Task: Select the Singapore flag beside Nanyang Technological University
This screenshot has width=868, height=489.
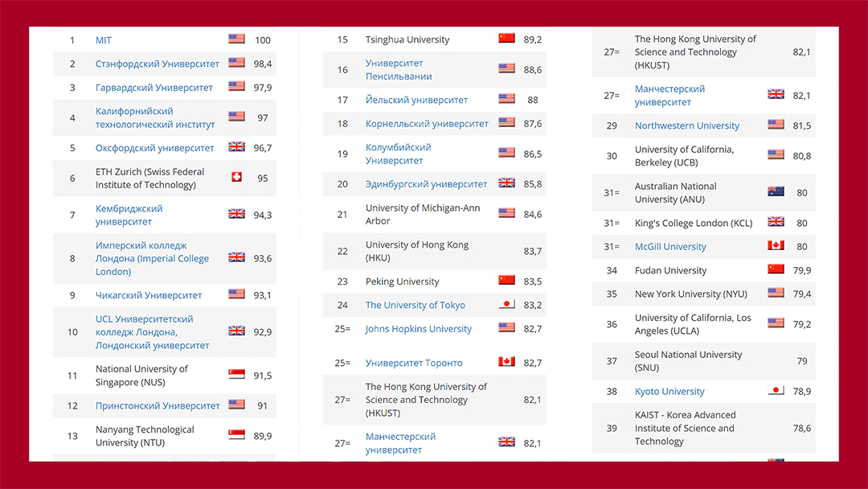Action: [236, 435]
